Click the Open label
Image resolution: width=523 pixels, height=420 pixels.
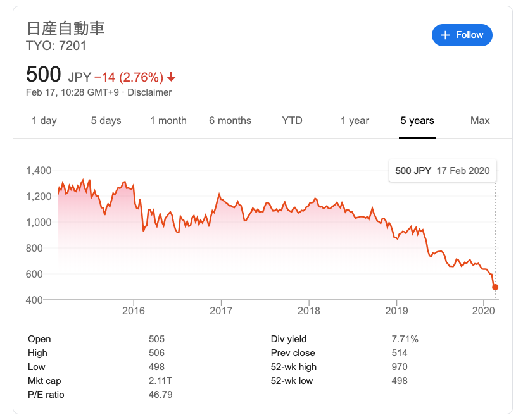(x=39, y=339)
